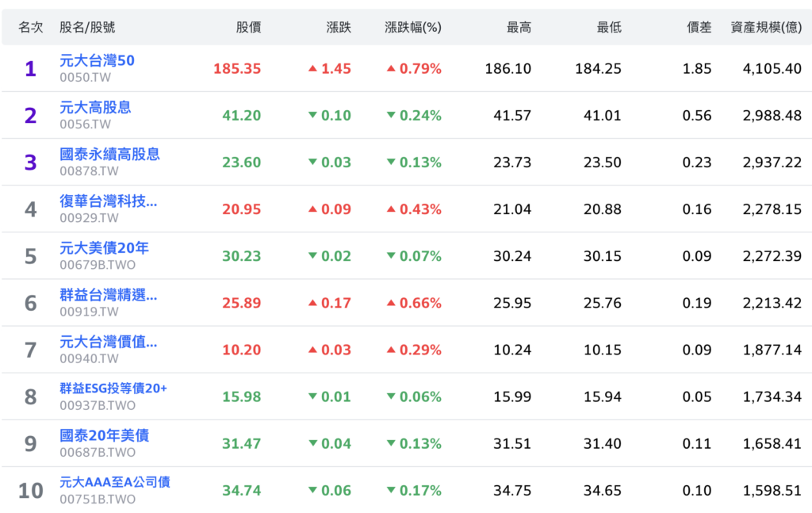Click the ticker code 00878.TW
This screenshot has height=513, width=812.
pyautogui.click(x=89, y=171)
